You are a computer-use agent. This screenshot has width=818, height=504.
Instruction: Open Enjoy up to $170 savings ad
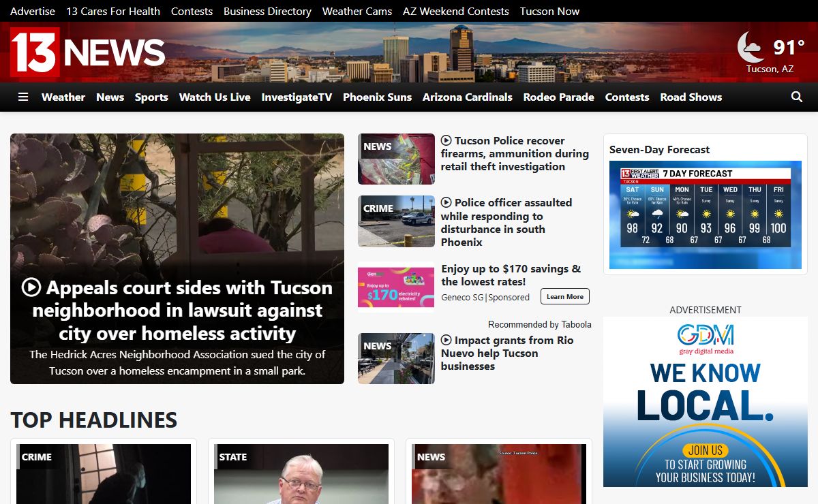pos(511,275)
